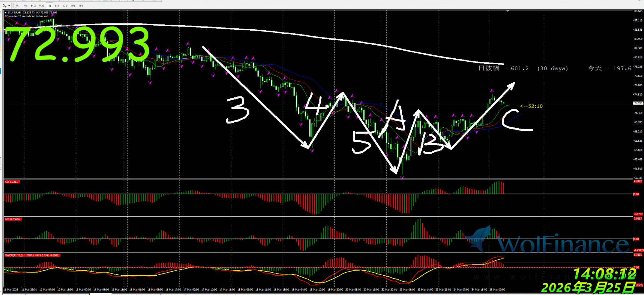644x295 pixels.
Task: Click the AO 3.3381 indicator label
Action: click(x=12, y=182)
